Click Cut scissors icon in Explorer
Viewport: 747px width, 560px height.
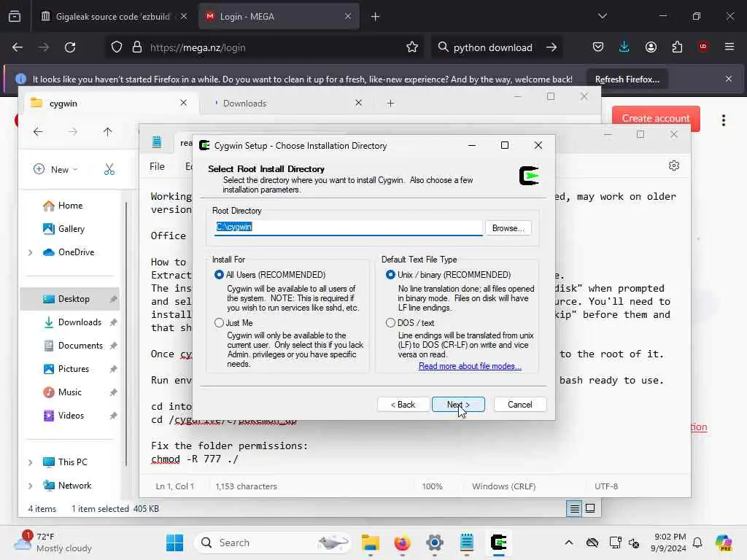coord(109,169)
